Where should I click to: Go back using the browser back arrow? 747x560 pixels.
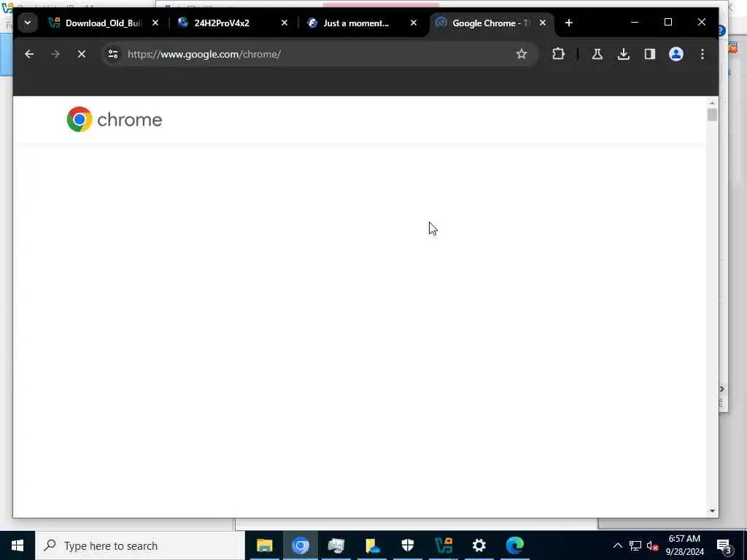click(29, 54)
